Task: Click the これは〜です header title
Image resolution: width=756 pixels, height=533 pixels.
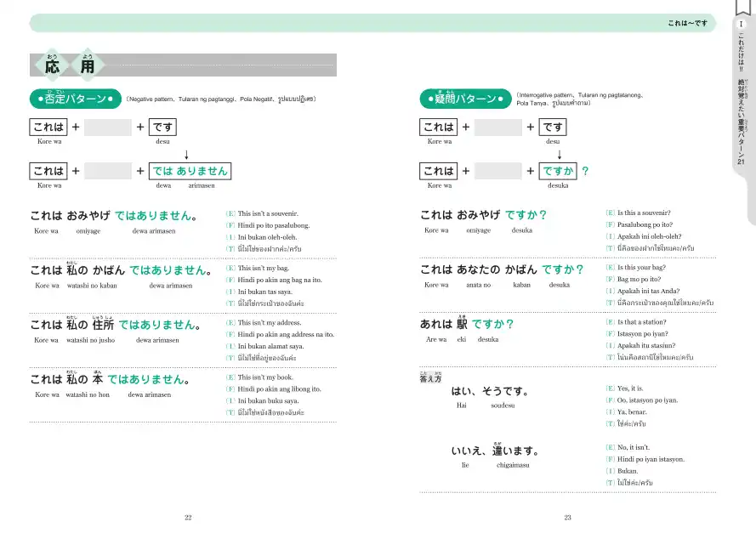Action: pyautogui.click(x=687, y=21)
